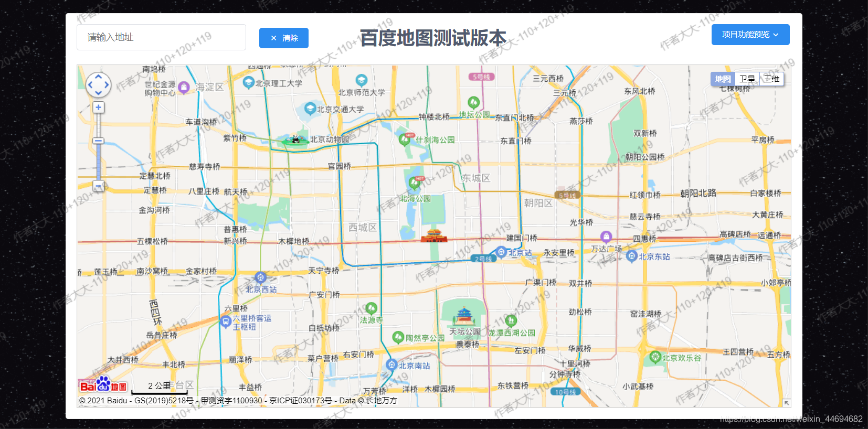
Task: Click the 世纪金源购物中心 shopping icon
Action: tap(184, 87)
